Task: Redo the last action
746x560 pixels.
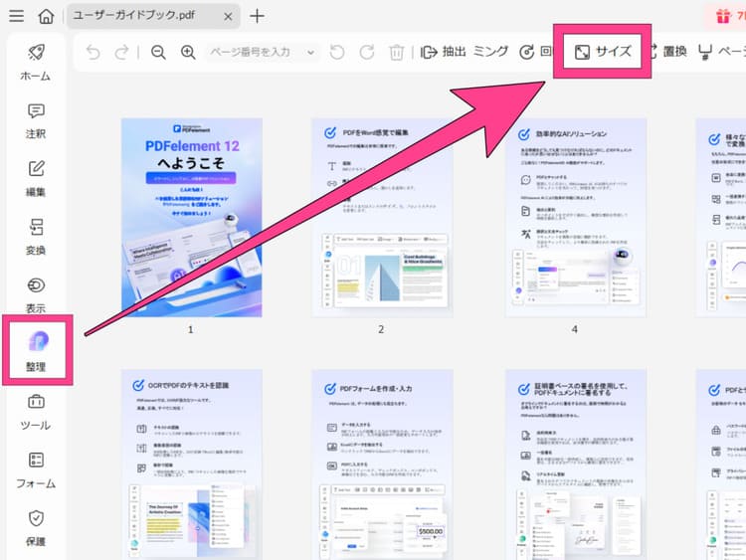Action: pos(121,52)
